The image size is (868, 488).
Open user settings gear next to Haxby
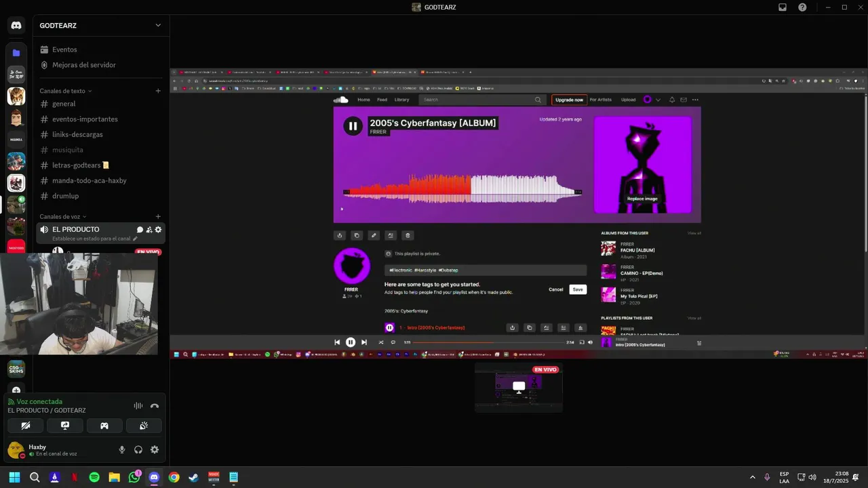click(155, 449)
